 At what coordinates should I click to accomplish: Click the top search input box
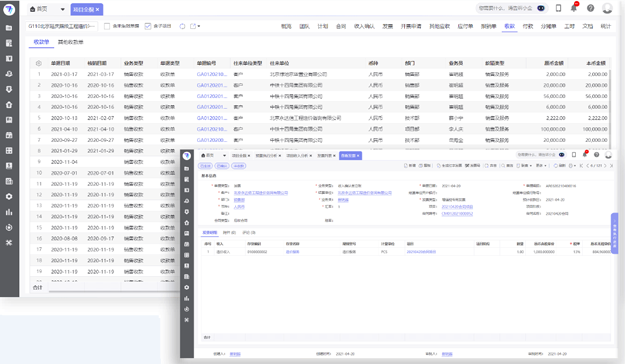click(x=506, y=8)
